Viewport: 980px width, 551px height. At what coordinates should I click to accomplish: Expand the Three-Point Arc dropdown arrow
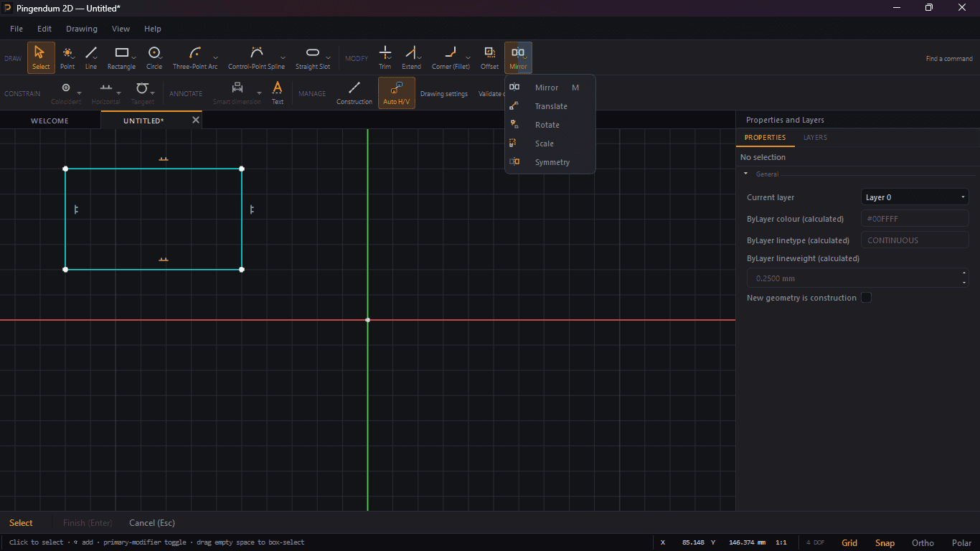pos(215,57)
